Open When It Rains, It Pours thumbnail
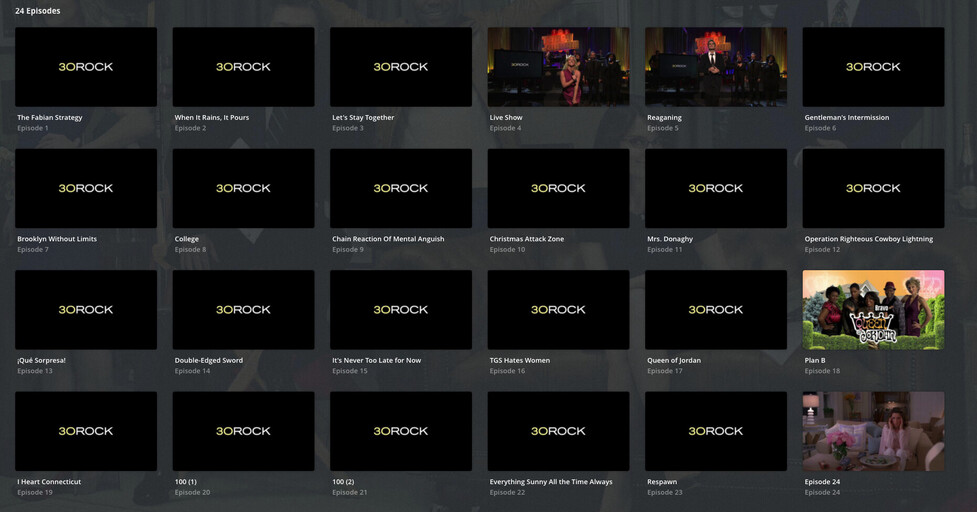 click(244, 67)
